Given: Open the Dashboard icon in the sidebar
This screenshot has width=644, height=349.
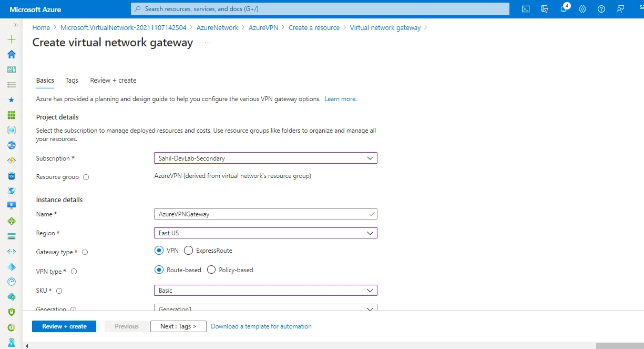Looking at the screenshot, I should click(11, 69).
